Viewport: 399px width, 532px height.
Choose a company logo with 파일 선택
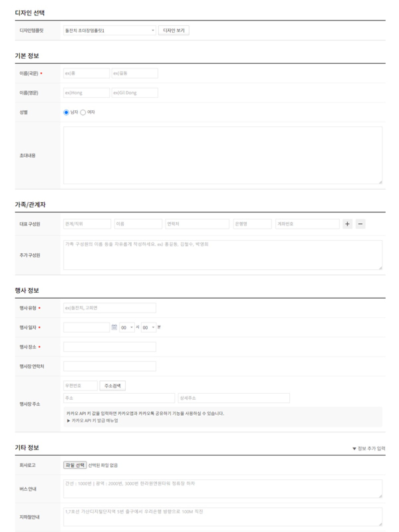(75, 465)
